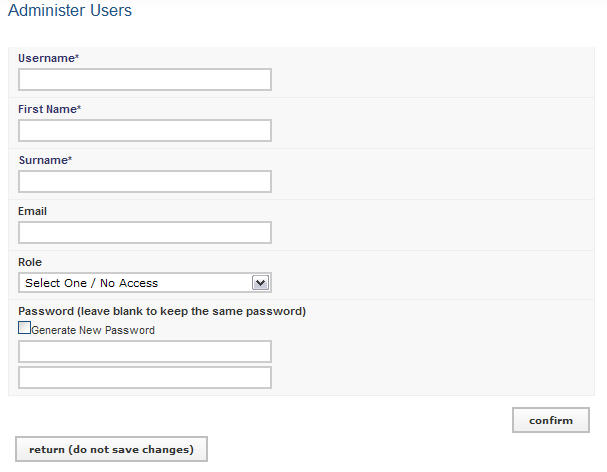This screenshot has width=607, height=472.
Task: Open the Role dropdown arrow
Action: coord(261,283)
